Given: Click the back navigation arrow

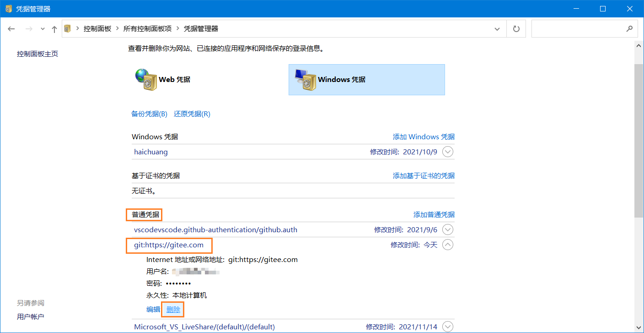Looking at the screenshot, I should coord(11,29).
